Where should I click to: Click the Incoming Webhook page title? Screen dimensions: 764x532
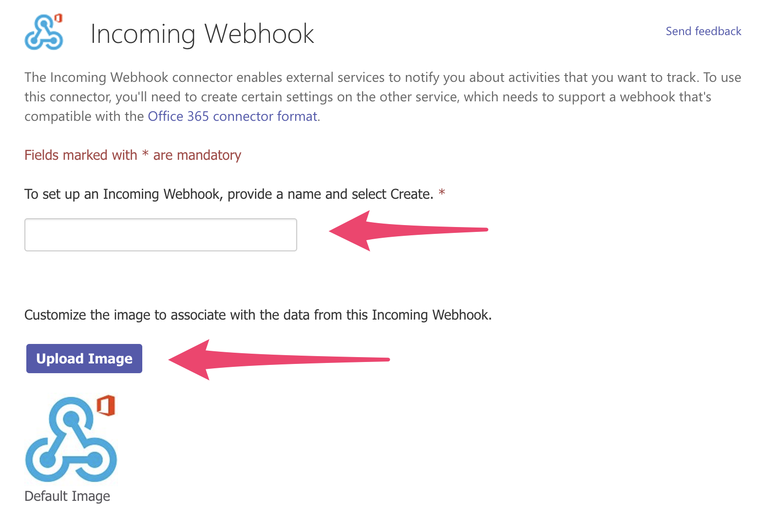click(x=202, y=34)
